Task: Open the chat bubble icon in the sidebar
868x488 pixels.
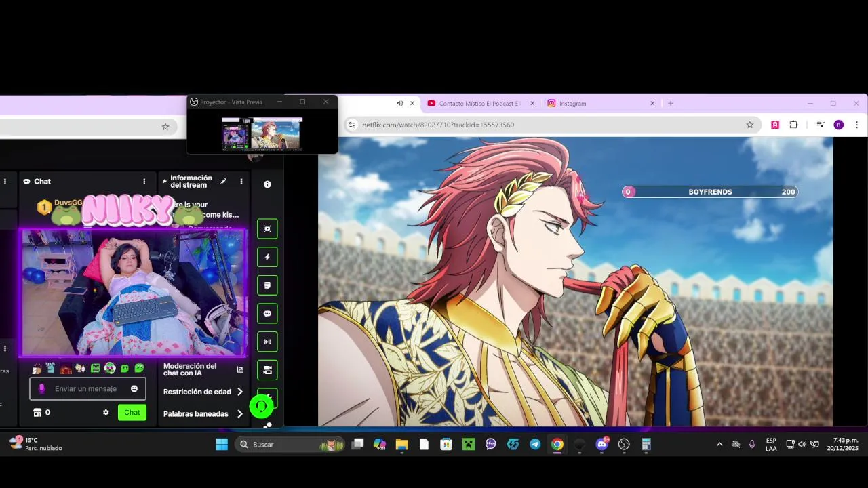Action: pos(267,314)
